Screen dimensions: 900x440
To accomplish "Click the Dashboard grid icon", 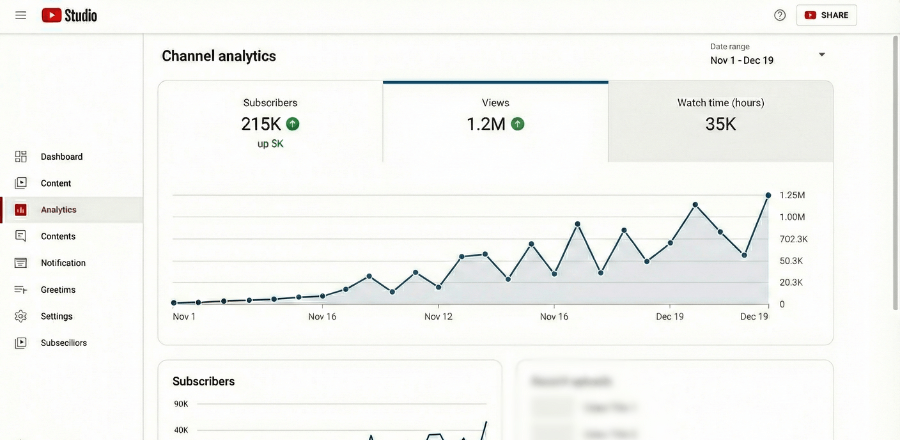I will [20, 157].
